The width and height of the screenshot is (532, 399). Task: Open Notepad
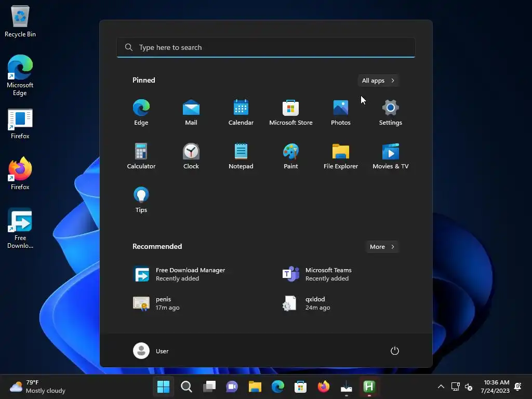241,156
